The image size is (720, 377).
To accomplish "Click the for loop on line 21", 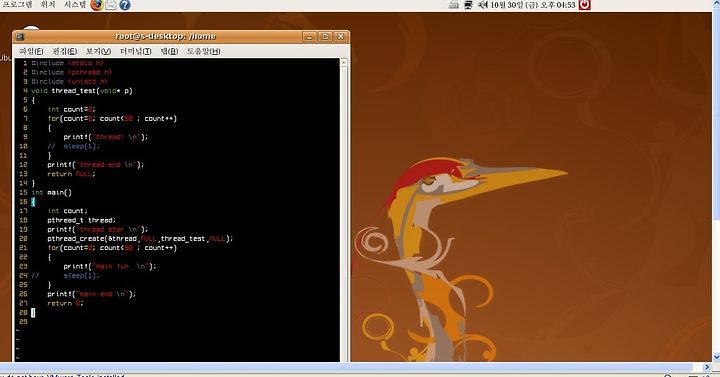I will tap(112, 248).
